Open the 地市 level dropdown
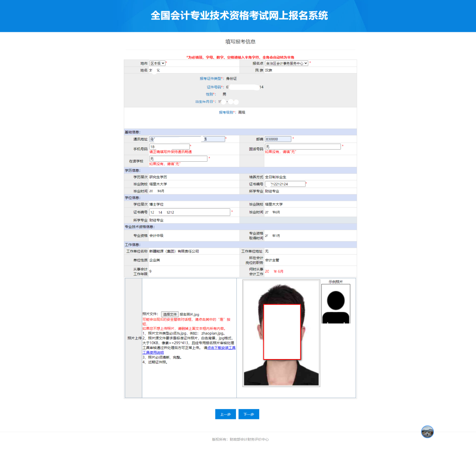 pyautogui.click(x=157, y=63)
